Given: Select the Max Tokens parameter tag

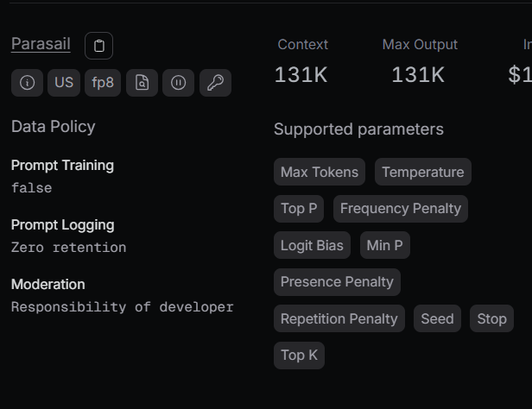Looking at the screenshot, I should (320, 172).
